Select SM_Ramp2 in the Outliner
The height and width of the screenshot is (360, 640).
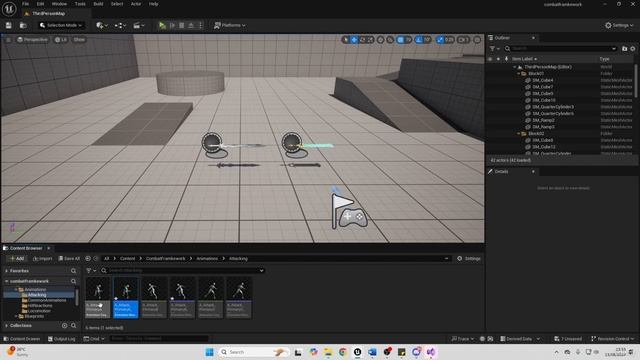(x=543, y=120)
